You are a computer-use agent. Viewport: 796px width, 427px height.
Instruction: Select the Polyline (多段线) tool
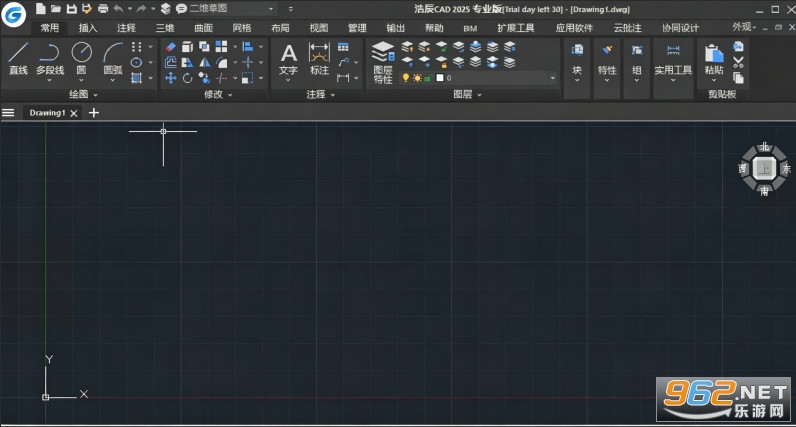coord(50,59)
